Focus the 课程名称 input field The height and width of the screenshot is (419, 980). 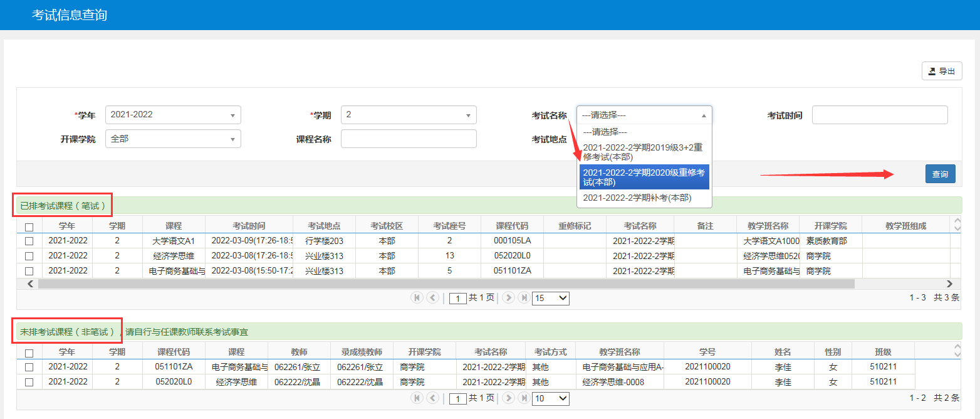(409, 139)
